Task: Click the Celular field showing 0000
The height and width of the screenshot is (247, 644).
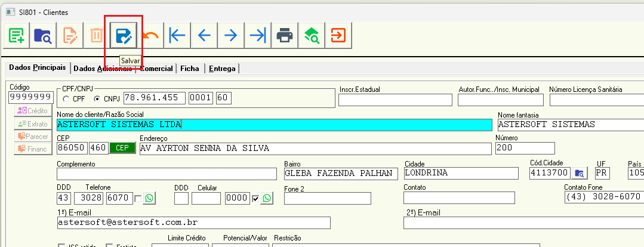Action: coord(238,198)
